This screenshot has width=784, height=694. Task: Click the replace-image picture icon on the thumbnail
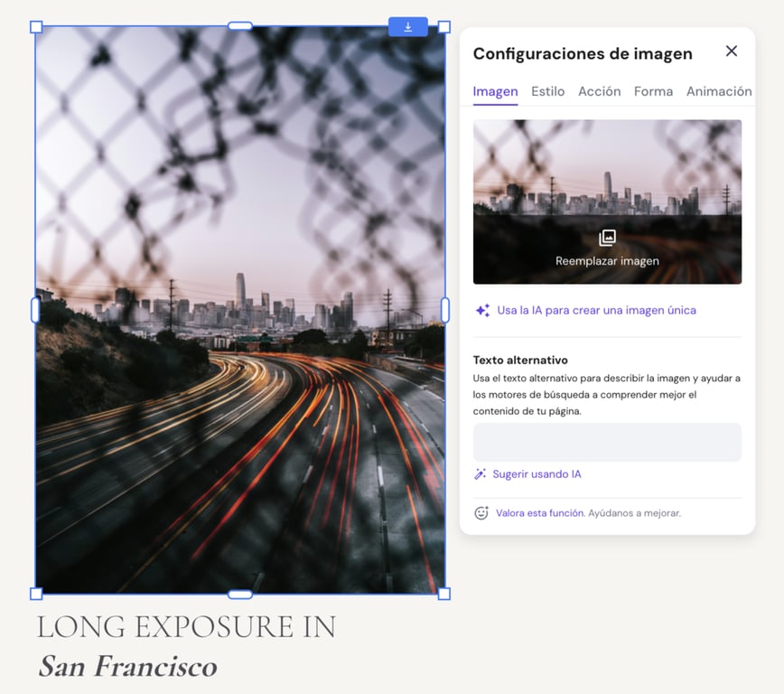coord(606,238)
